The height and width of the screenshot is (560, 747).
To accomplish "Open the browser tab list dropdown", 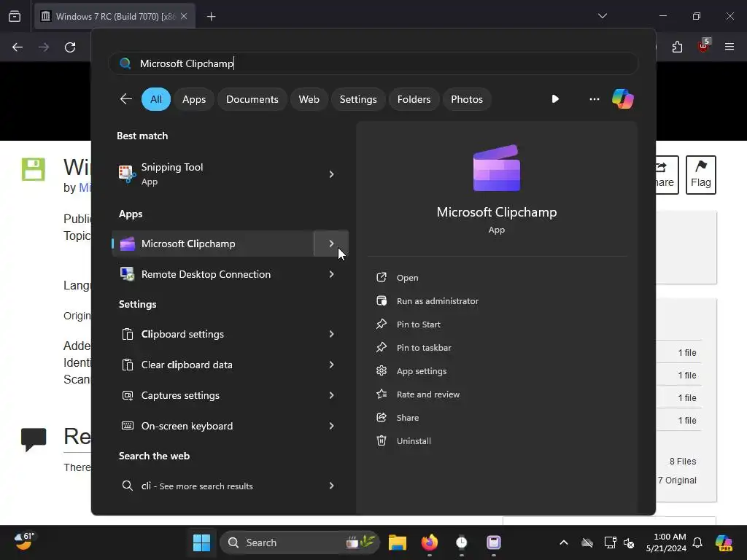I will [603, 16].
